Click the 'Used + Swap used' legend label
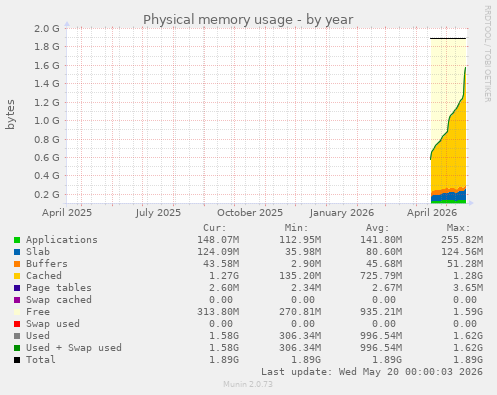The height and width of the screenshot is (395, 497). pyautogui.click(x=74, y=348)
